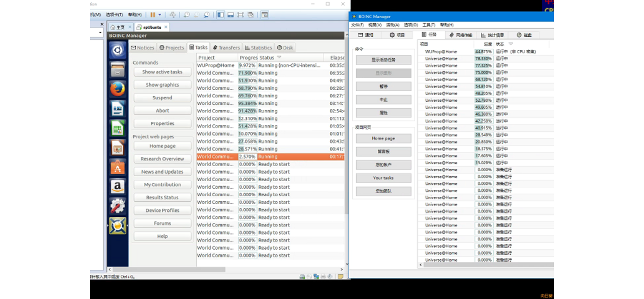Open the Device Profiles page
Viewport: 644px width, 299px height.
[x=163, y=210]
